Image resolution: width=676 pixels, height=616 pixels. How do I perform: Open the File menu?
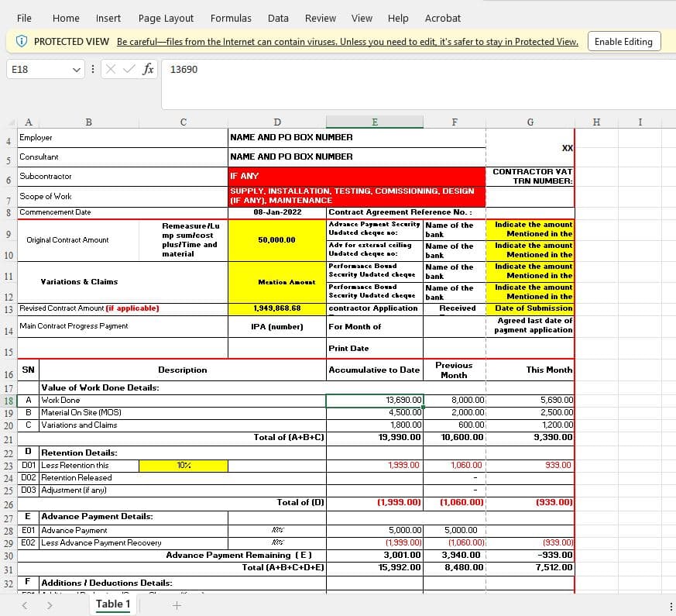point(24,18)
